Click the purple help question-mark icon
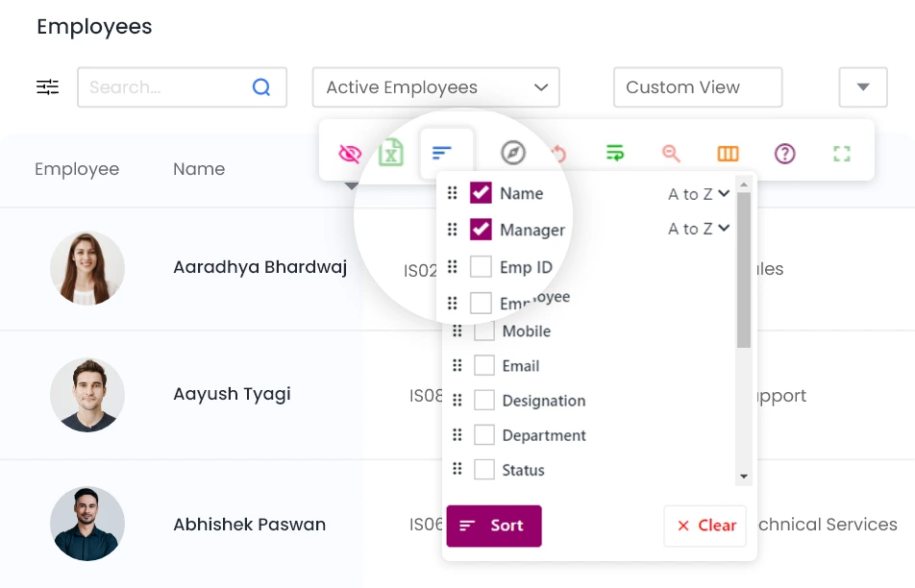 pyautogui.click(x=785, y=154)
